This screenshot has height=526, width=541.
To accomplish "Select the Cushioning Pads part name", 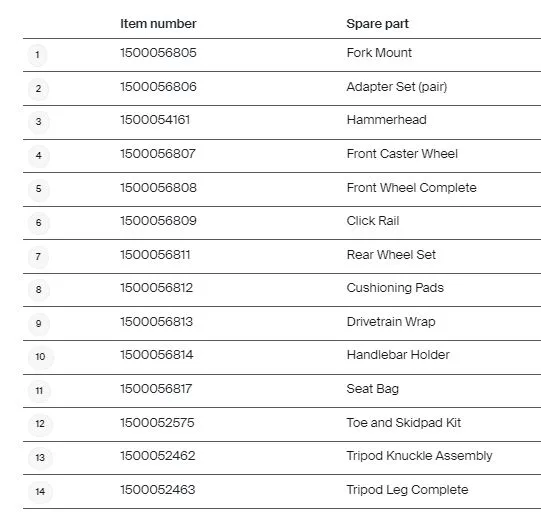I will 395,288.
